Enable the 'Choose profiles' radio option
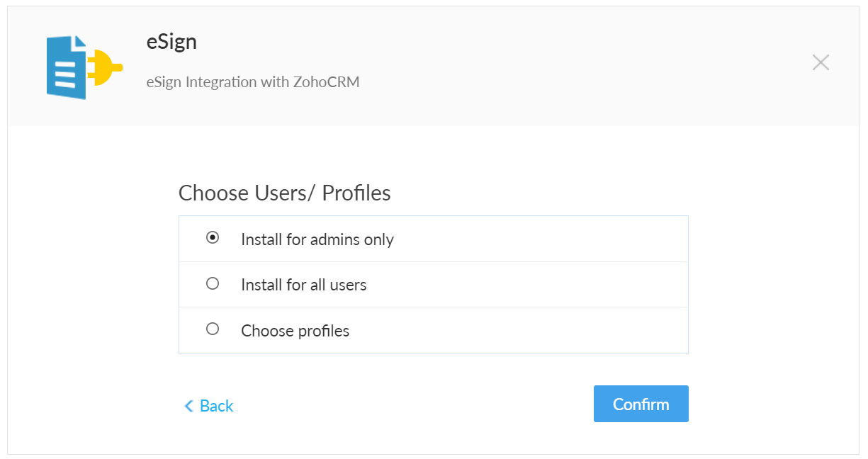The image size is (868, 459). point(213,329)
